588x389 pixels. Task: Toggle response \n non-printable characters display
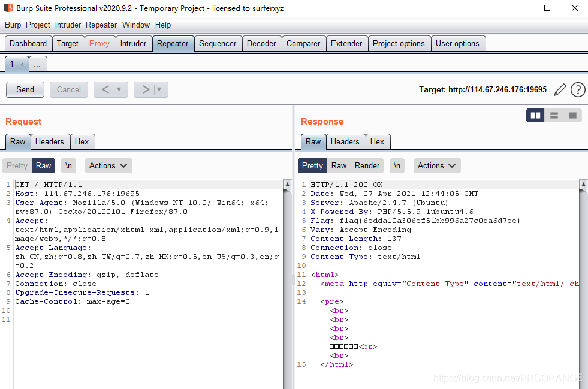pos(397,166)
